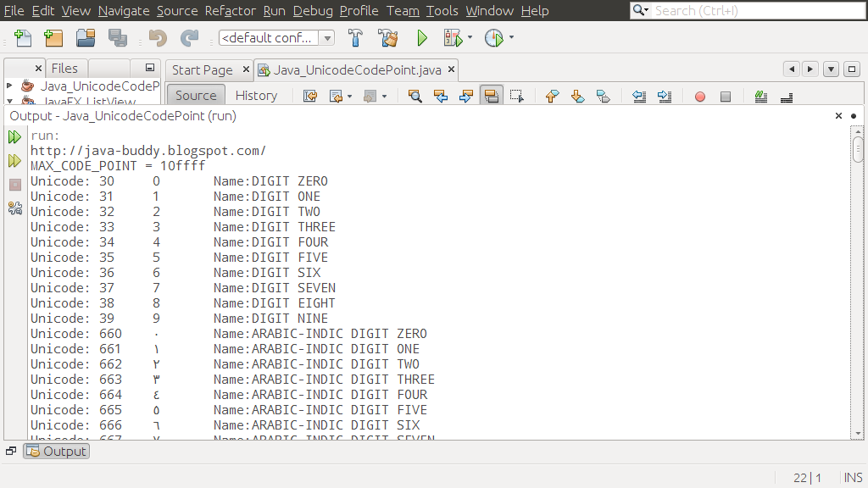Undo the last action

(157, 37)
